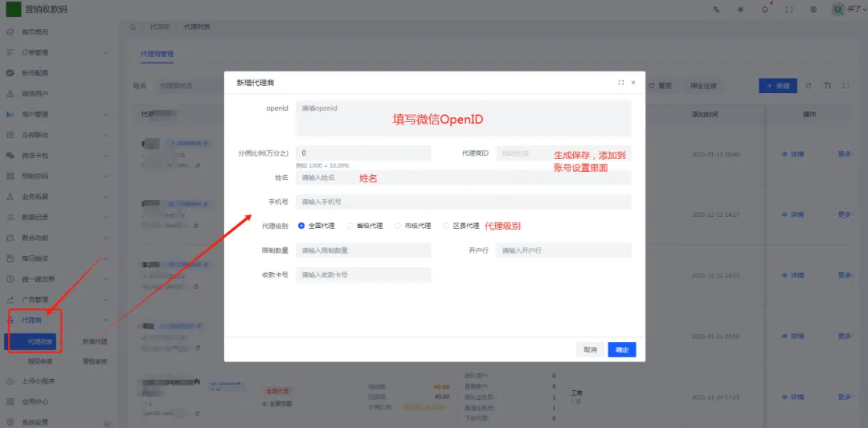Click the 首页概况 sidebar icon
The image size is (868, 428).
pyautogui.click(x=10, y=32)
